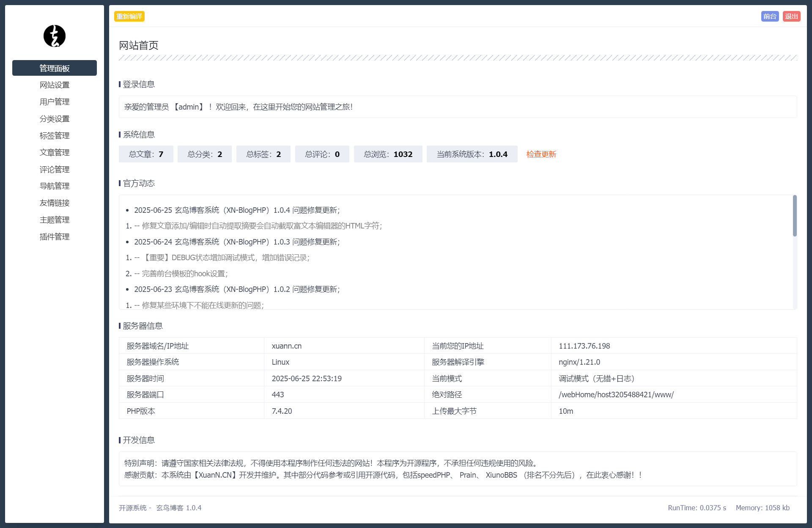
Task: Click the admin welcome message
Action: tap(239, 107)
